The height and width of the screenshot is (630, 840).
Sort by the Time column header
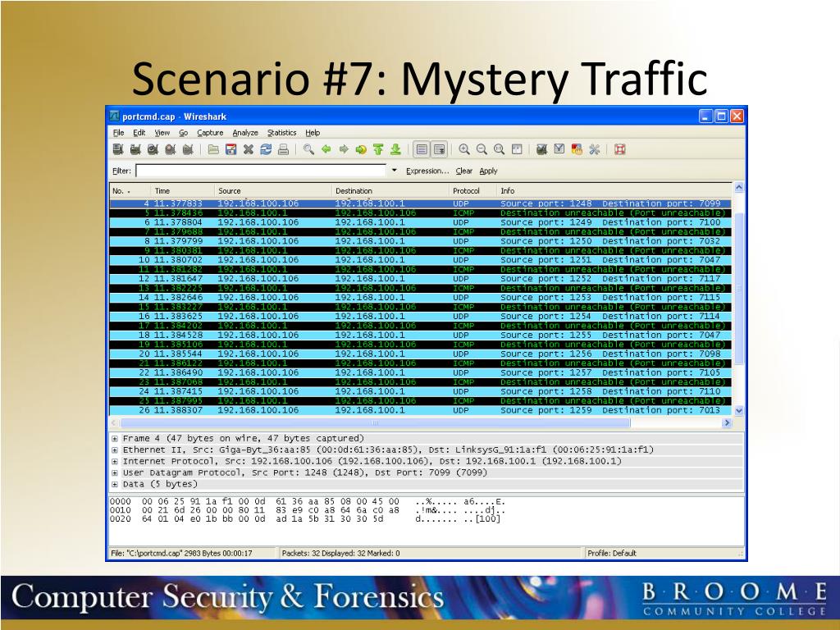(x=182, y=190)
